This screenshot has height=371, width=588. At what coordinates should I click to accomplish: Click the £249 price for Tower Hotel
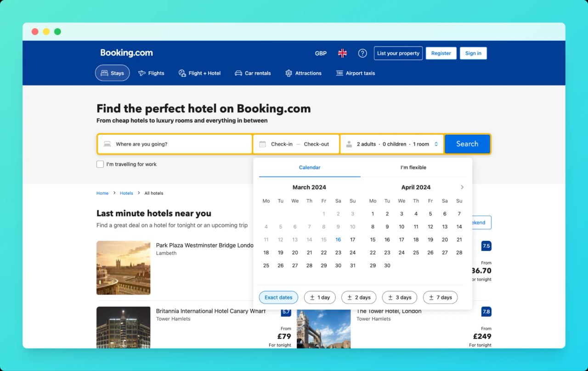pos(482,337)
